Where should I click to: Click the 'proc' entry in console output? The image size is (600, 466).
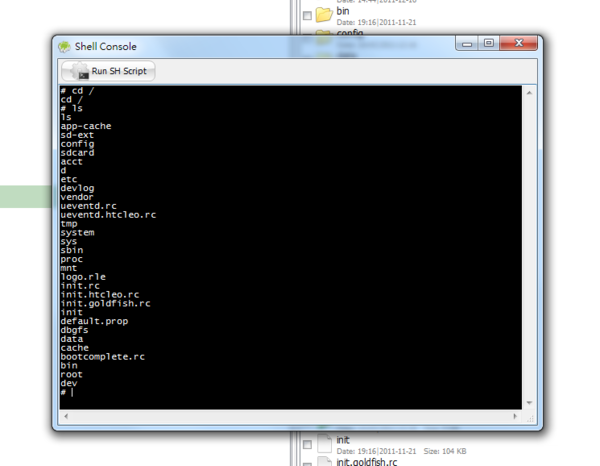71,259
